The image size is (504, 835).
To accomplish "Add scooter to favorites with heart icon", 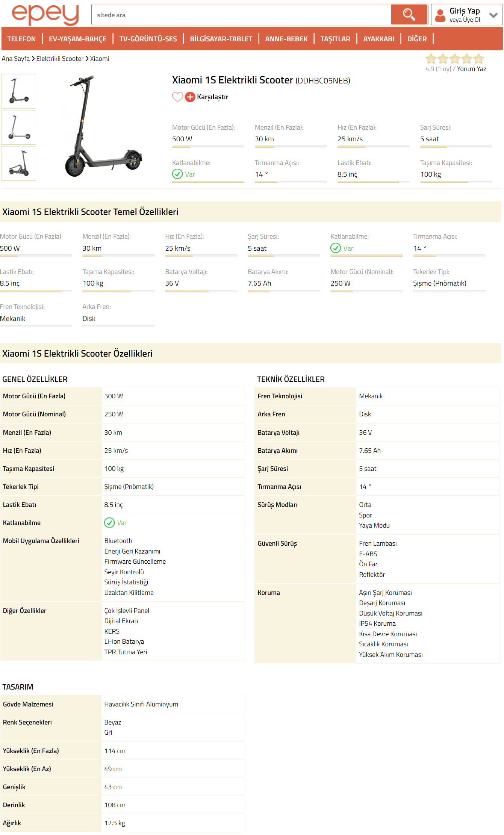I will pyautogui.click(x=177, y=97).
